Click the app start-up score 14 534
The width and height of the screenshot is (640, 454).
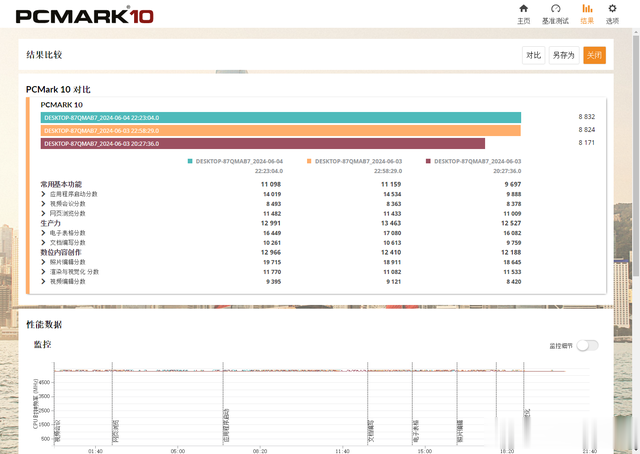392,194
